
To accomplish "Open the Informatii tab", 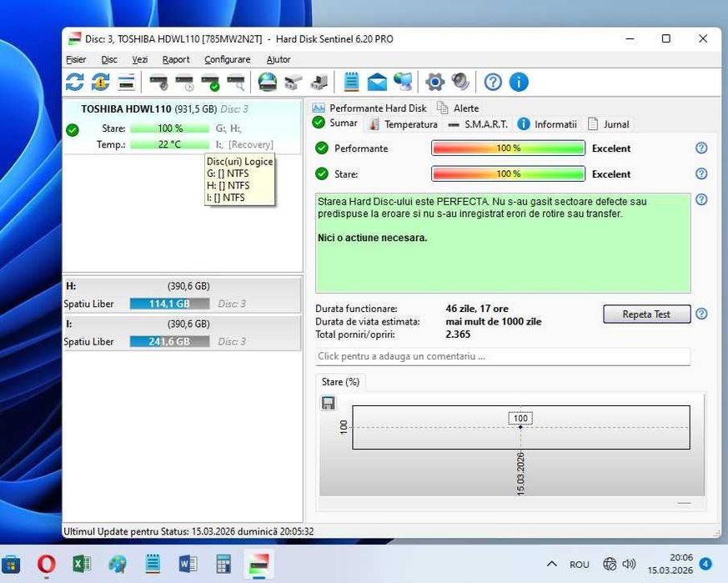I will coord(548,124).
